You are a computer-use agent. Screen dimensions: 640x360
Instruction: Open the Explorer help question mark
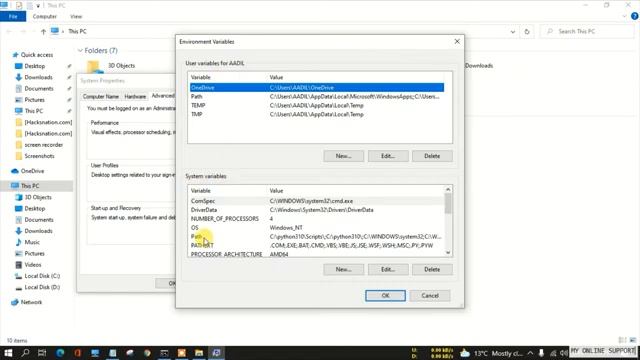tap(635, 16)
